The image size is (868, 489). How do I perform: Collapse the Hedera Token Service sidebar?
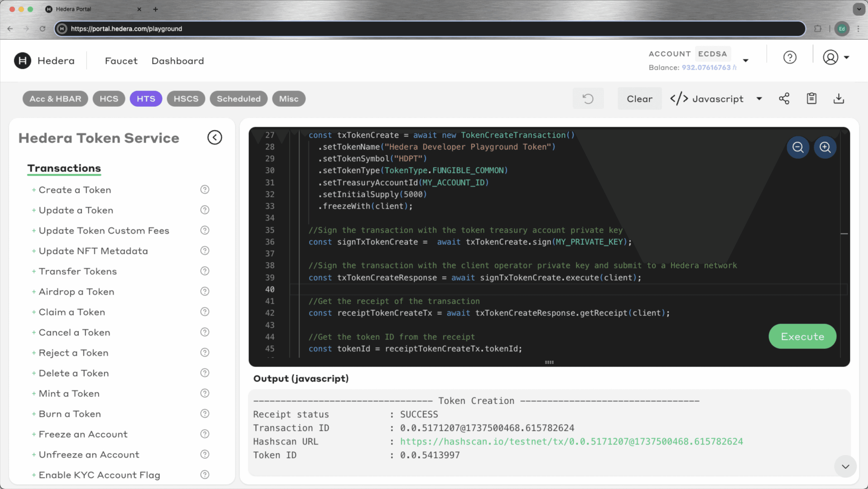[215, 137]
